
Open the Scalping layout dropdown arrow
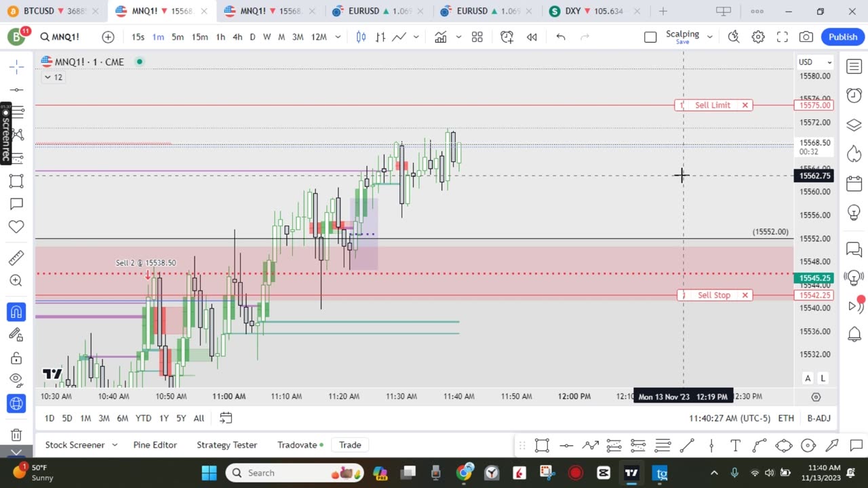[x=710, y=37]
